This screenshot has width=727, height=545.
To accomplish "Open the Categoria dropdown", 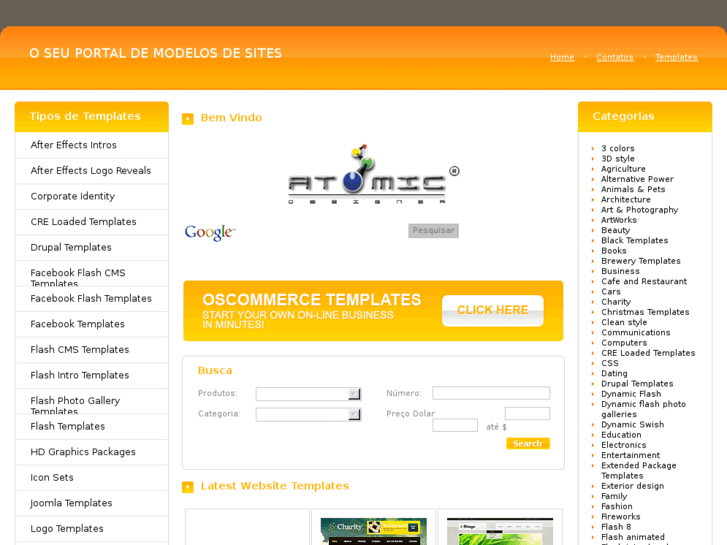I will pyautogui.click(x=308, y=414).
